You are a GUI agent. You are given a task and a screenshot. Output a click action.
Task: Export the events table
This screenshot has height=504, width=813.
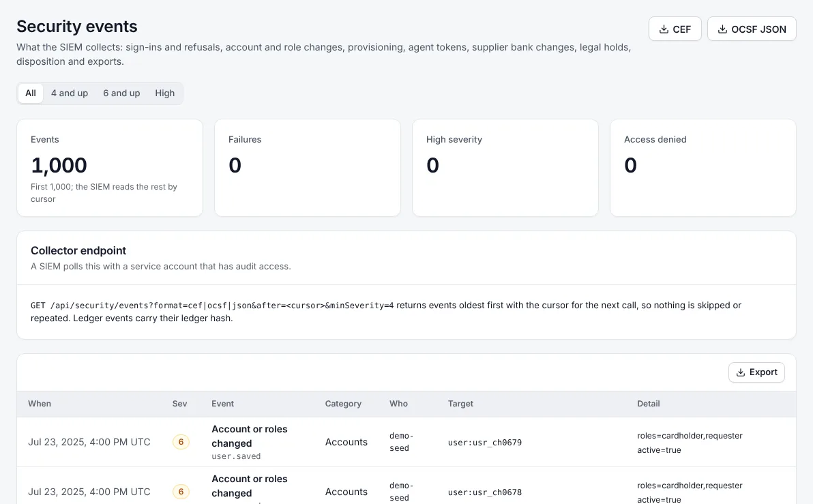(756, 372)
